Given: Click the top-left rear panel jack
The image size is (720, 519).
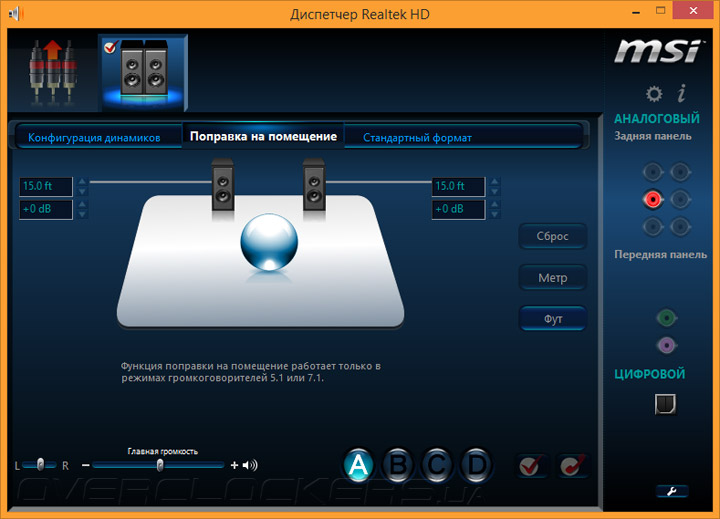Looking at the screenshot, I should pyautogui.click(x=652, y=172).
